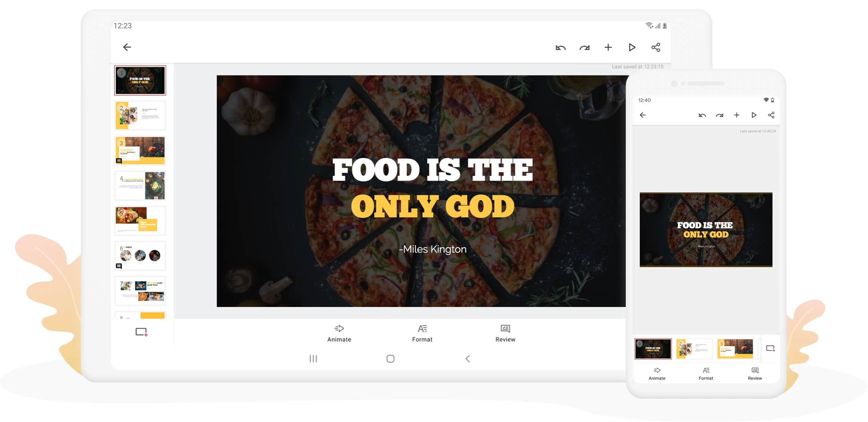
Task: Select the -Miles Kington subtitle on tablet
Action: tap(433, 249)
